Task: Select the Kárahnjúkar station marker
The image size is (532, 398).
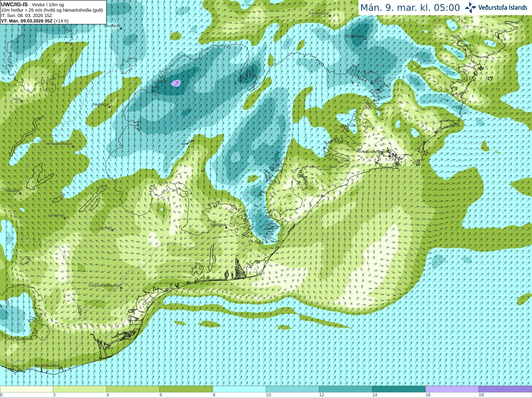Action: click(330, 16)
